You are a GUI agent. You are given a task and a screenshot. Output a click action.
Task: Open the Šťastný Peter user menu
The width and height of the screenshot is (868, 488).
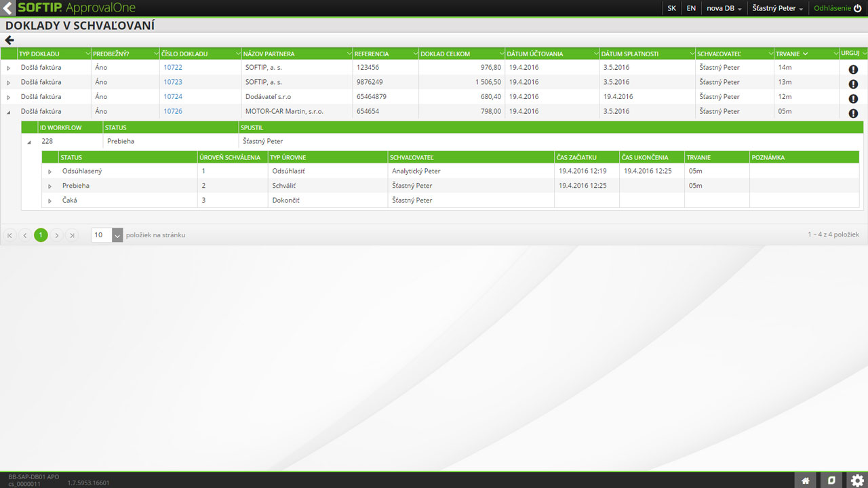point(777,8)
